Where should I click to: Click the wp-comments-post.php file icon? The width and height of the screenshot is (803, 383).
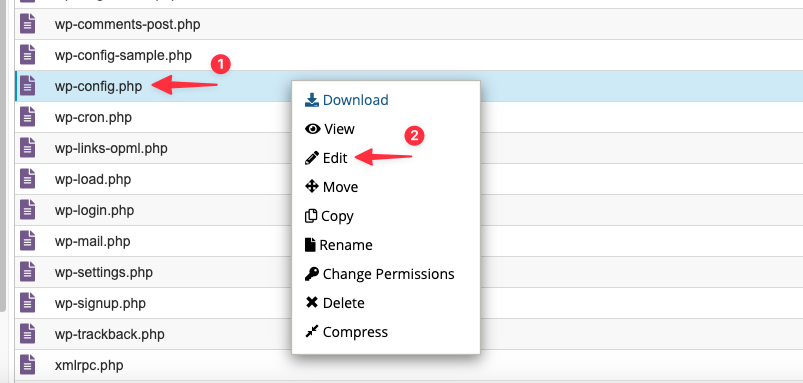pyautogui.click(x=28, y=24)
